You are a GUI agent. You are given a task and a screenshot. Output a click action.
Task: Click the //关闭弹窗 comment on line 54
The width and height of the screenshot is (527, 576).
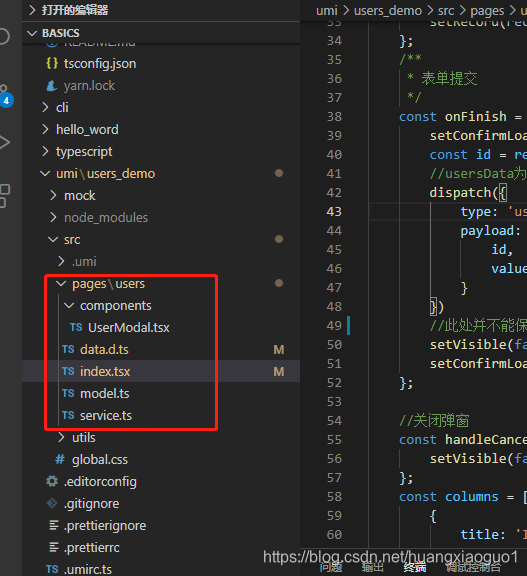(x=434, y=421)
